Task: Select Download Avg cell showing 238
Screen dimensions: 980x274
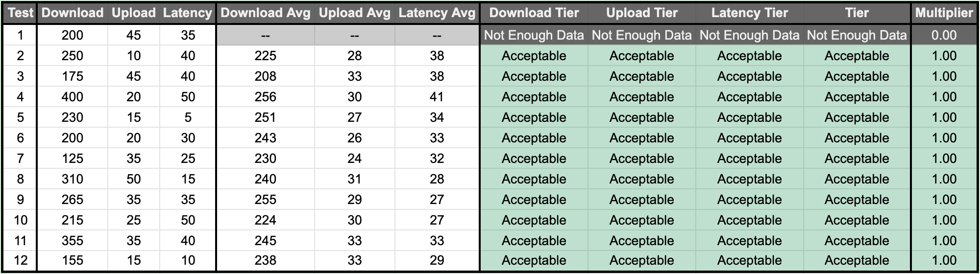Action: click(265, 260)
